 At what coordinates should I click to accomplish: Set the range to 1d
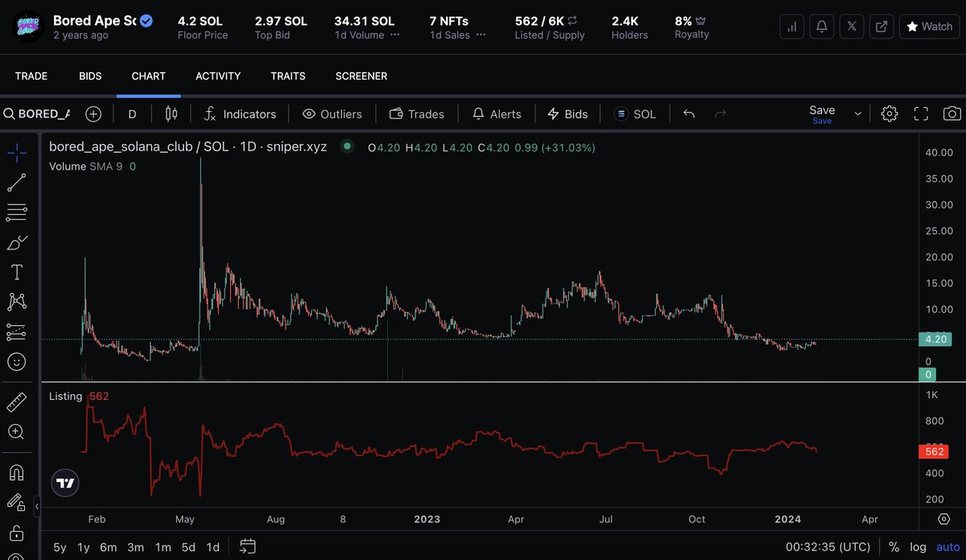pos(213,547)
